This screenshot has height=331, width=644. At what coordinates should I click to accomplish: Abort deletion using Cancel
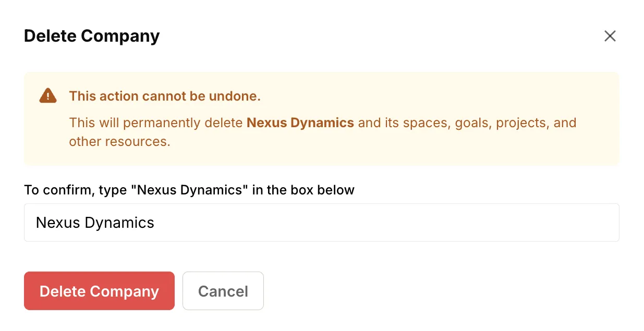click(x=223, y=291)
